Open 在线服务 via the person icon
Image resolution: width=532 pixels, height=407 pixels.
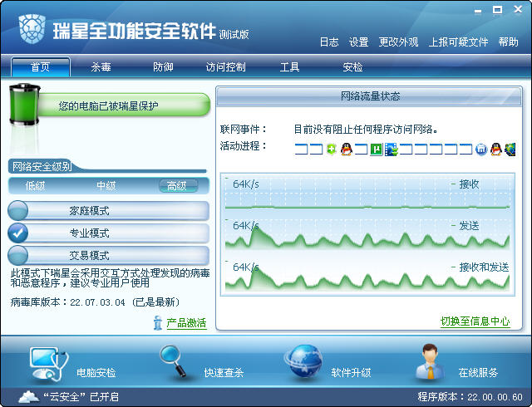430,361
